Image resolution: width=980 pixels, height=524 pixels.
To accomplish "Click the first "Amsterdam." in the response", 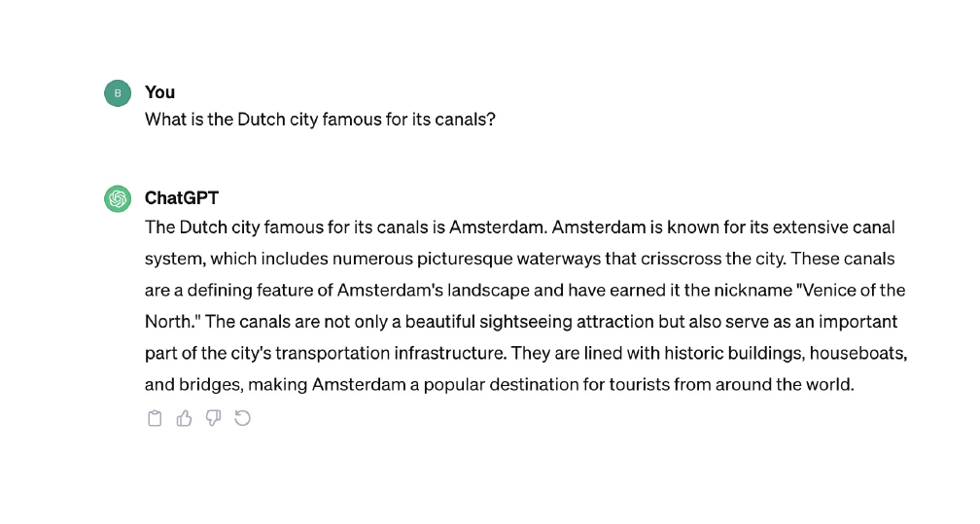I will 499,227.
